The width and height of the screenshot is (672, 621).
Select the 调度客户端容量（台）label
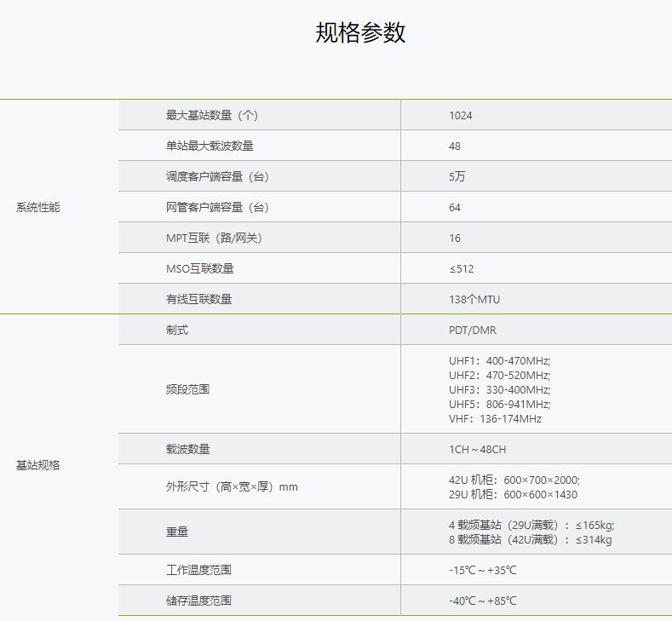tap(217, 176)
